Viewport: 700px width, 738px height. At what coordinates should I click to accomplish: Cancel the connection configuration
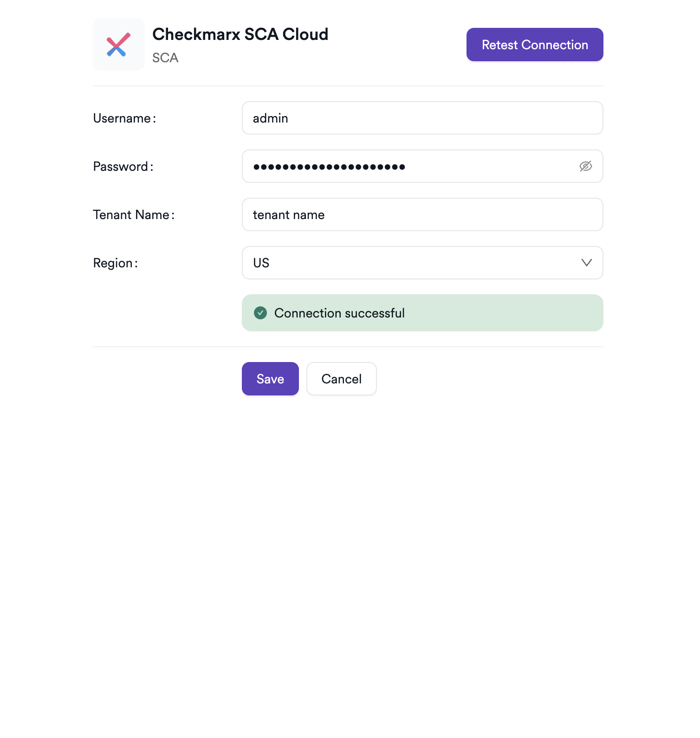click(x=341, y=379)
